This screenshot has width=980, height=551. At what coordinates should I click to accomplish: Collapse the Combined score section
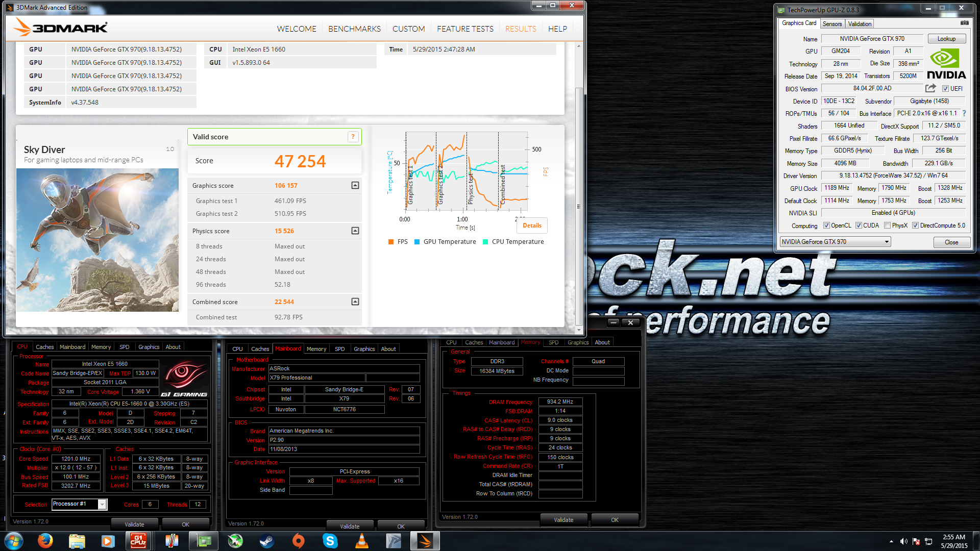tap(355, 302)
